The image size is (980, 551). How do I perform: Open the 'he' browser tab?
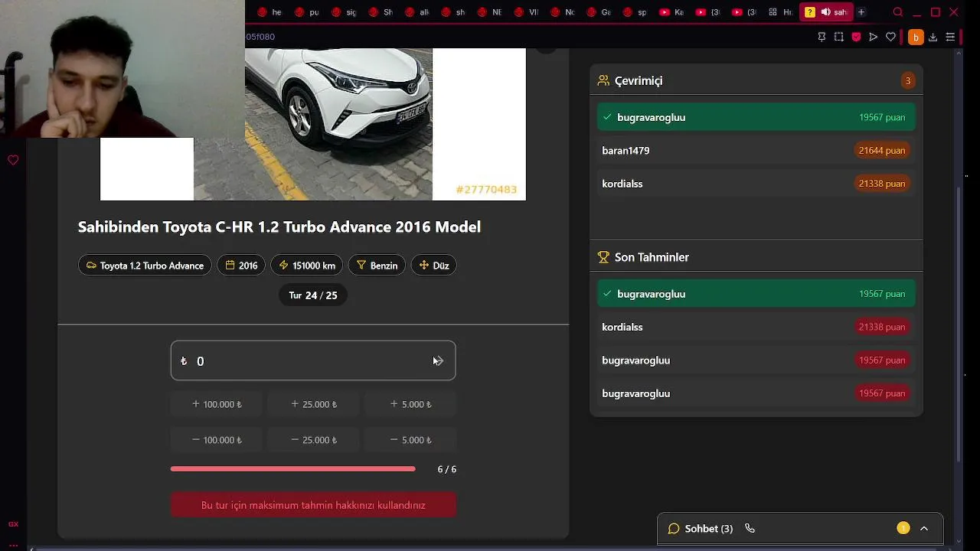(269, 12)
